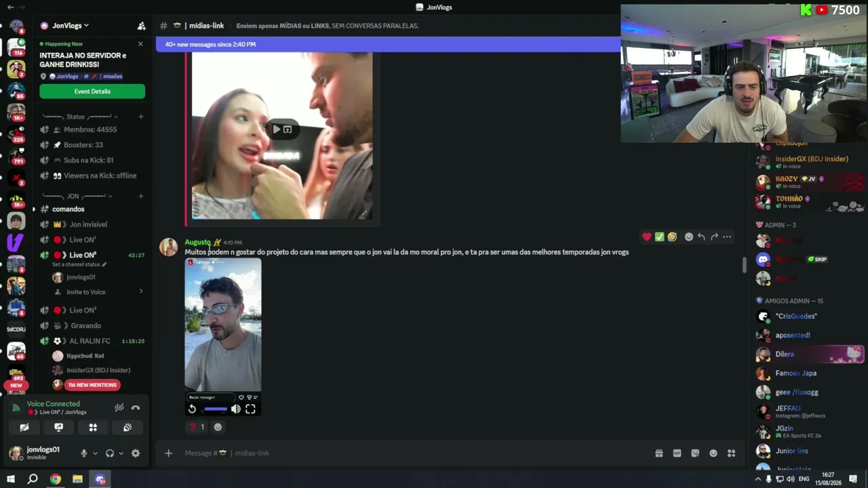
Task: Send a gift with the gift icon
Action: coord(659,453)
